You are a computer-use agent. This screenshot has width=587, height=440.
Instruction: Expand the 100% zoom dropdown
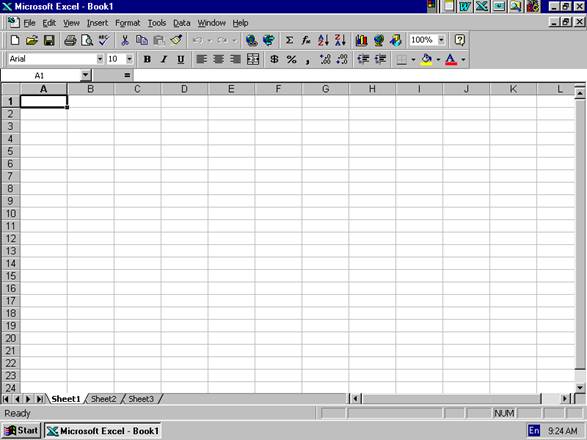click(442, 40)
